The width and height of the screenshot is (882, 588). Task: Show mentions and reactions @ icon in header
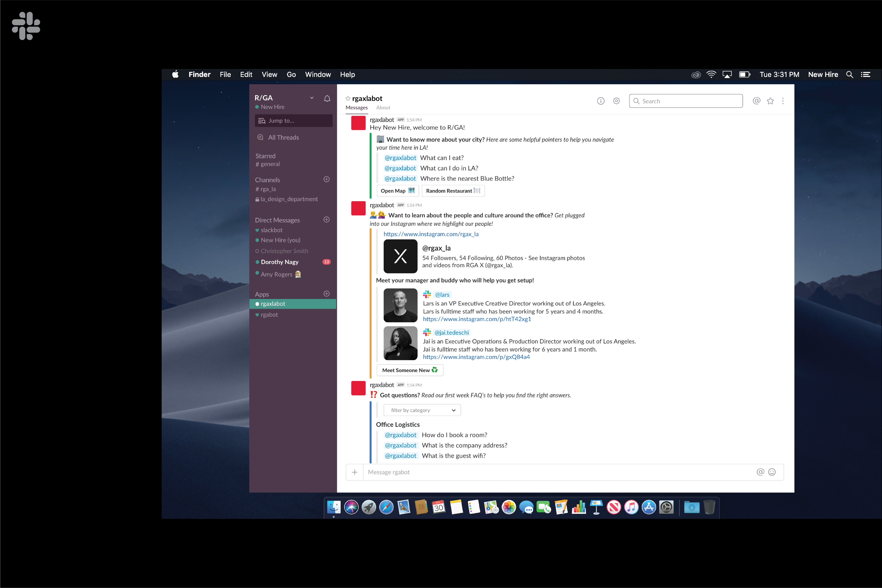[x=756, y=101]
